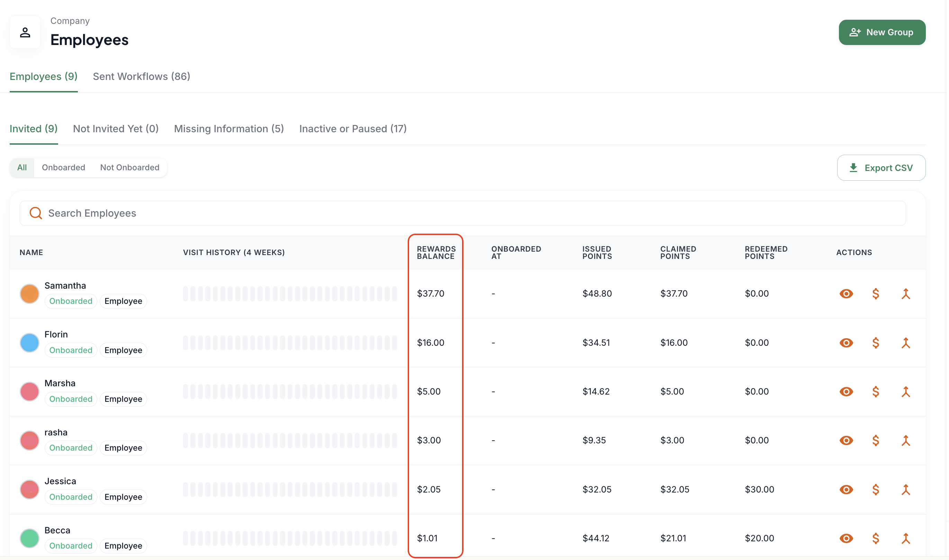Viewport: 949px width, 560px height.
Task: Click the Onboarded At column header
Action: [516, 252]
